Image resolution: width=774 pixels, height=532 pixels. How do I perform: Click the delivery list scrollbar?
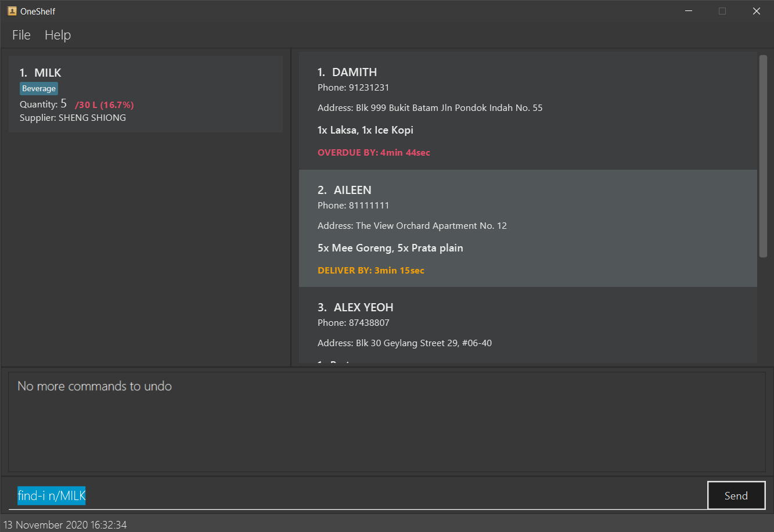click(x=763, y=156)
